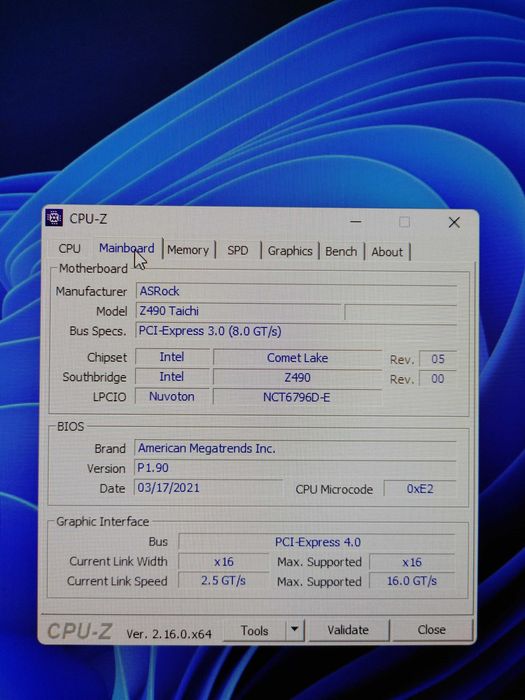525x700 pixels.
Task: Click the Max. Supported 16.0 GT/s value
Action: point(412,581)
